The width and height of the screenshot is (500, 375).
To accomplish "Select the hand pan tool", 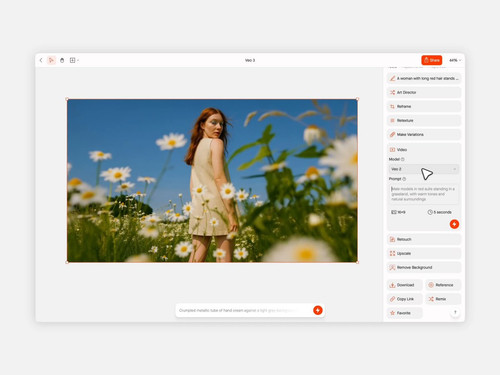I will tap(62, 60).
